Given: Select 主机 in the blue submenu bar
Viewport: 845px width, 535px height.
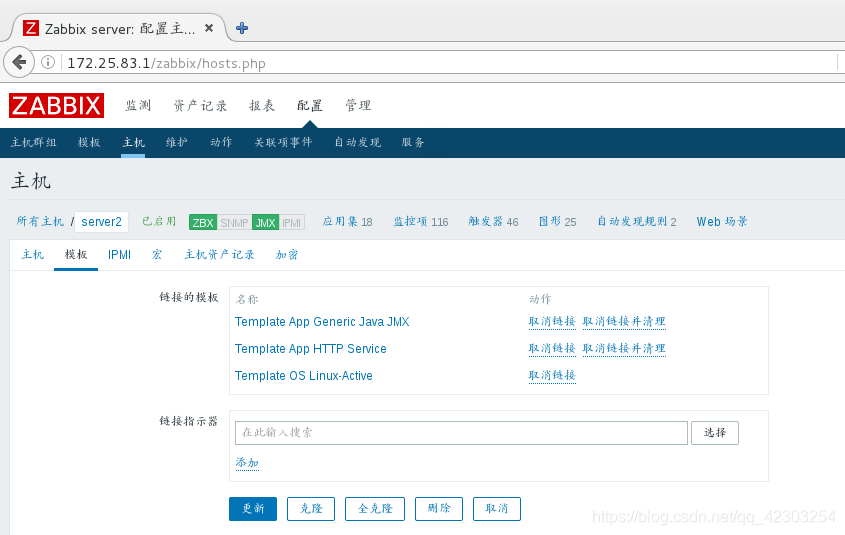Looking at the screenshot, I should pos(133,142).
